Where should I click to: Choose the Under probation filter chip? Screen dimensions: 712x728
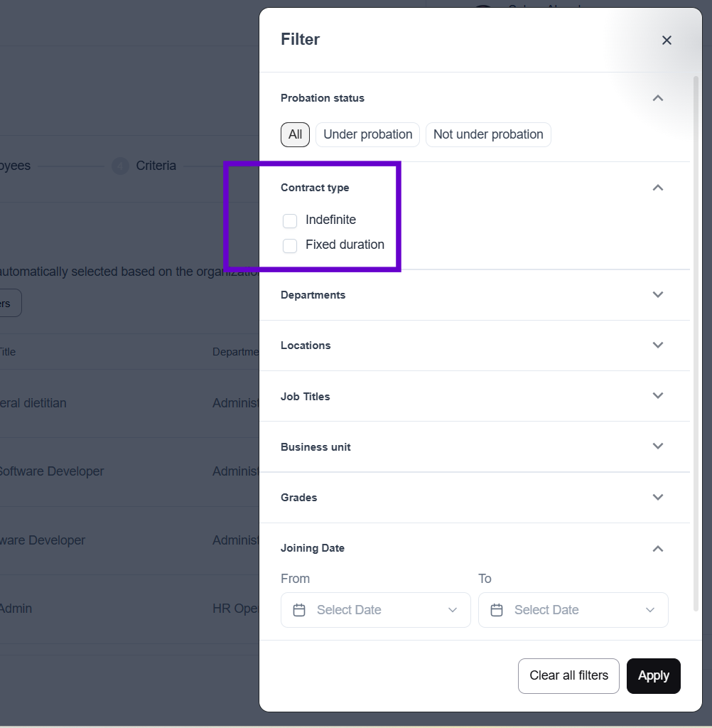[x=367, y=134]
